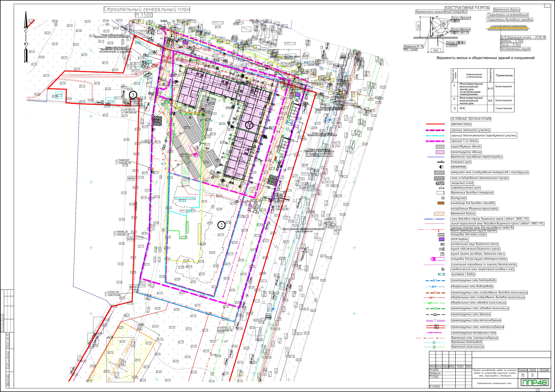
Task: Click the fire shield (пожарный щит) legend symbol
Action: 440,162
